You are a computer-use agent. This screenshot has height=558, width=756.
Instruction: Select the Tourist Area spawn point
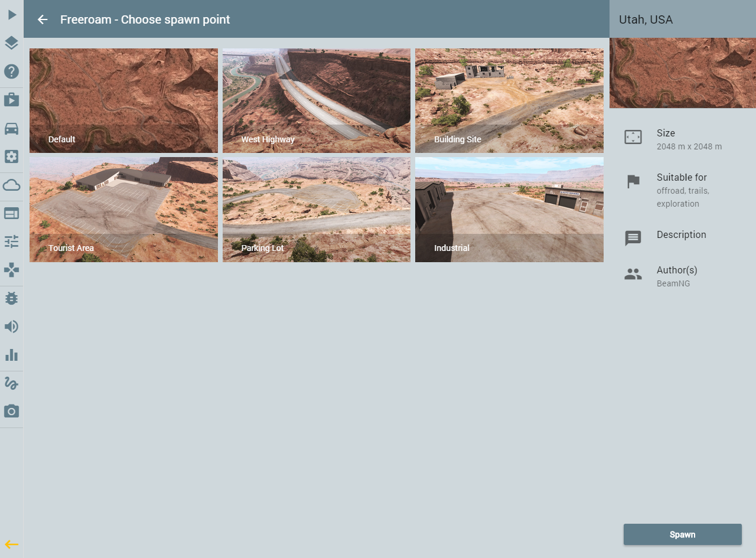pos(123,210)
